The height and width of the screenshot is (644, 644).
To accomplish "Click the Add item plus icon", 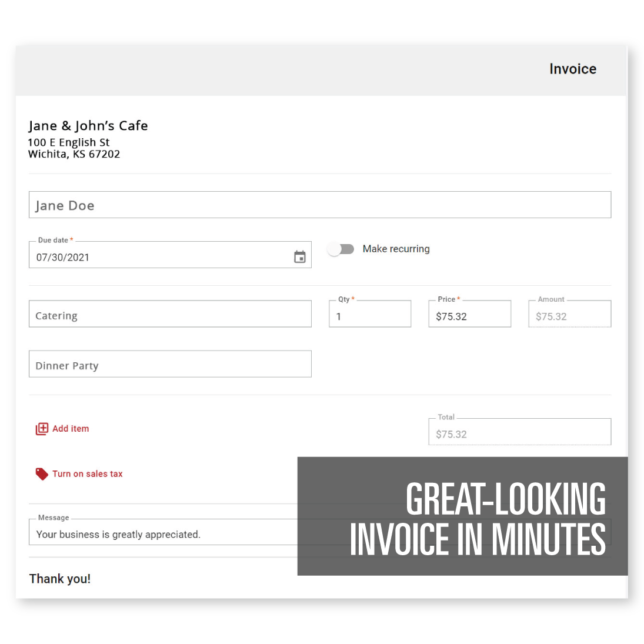I will 42,429.
